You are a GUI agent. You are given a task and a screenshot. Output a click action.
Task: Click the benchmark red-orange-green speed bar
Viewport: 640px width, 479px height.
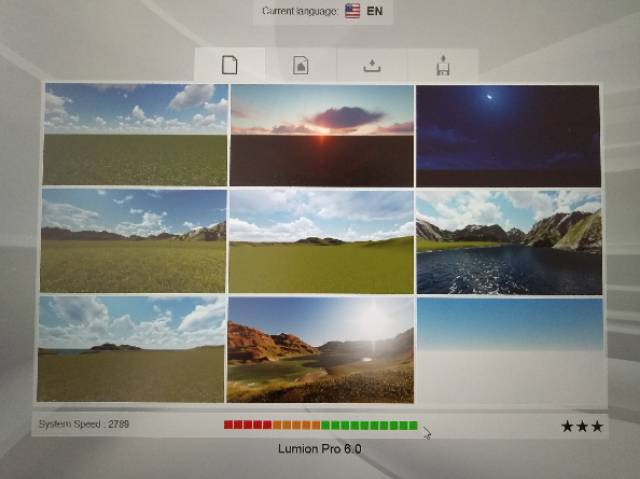click(x=321, y=425)
